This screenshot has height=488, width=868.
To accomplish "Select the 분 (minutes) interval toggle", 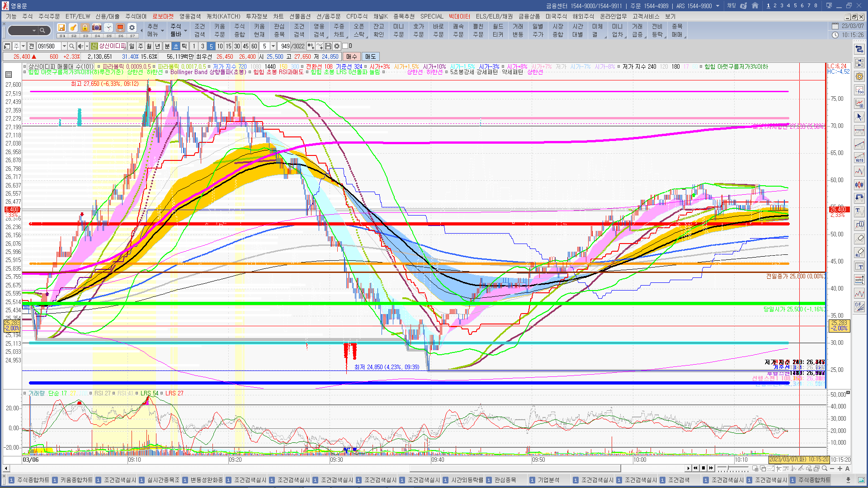I will click(167, 46).
